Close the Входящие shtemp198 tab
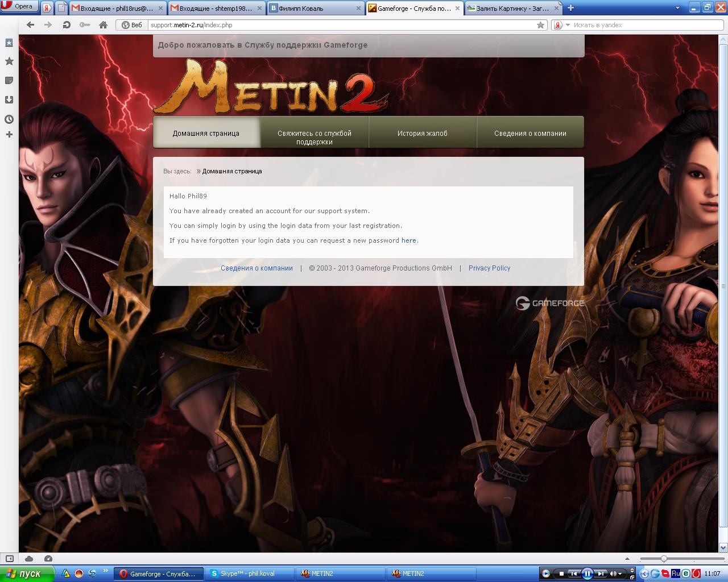 click(x=259, y=9)
